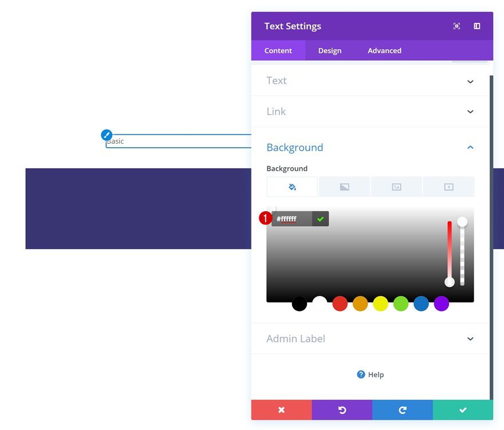Save changes with the green check button

point(463,410)
